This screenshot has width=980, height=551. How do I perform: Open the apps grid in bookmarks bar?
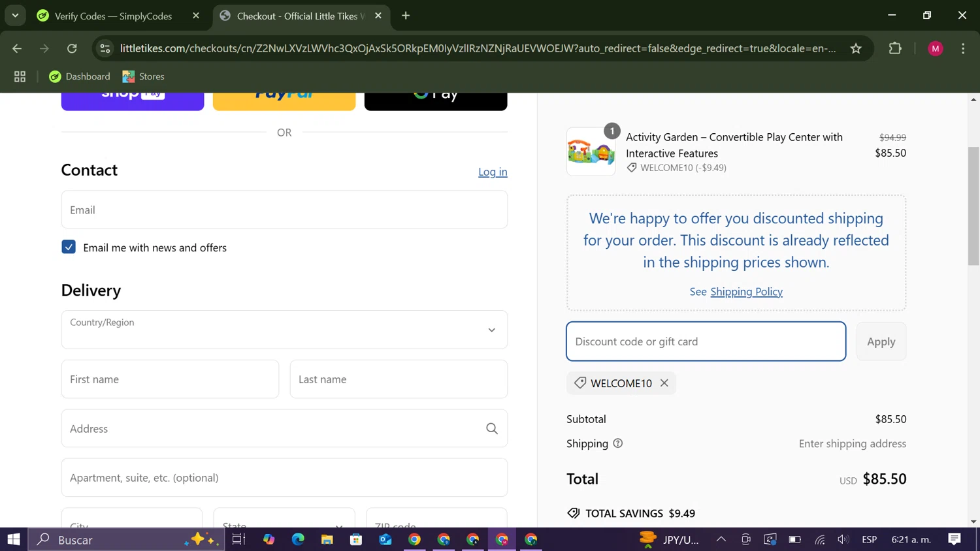[x=20, y=76]
